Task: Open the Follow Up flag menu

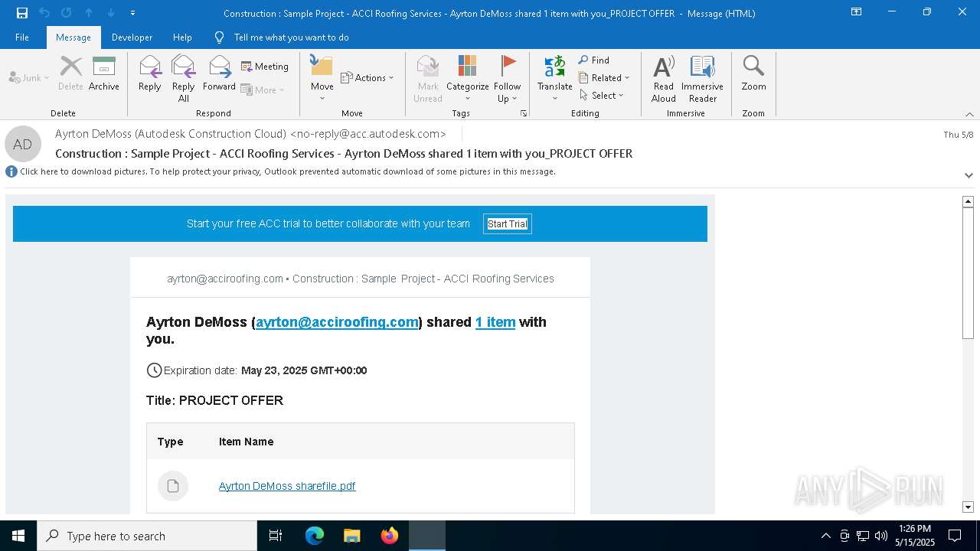Action: (507, 79)
